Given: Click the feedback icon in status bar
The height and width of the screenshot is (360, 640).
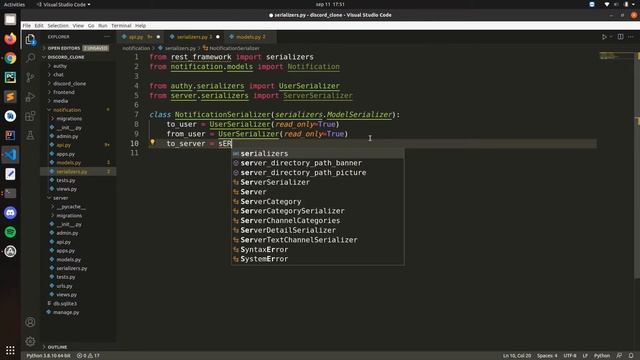Looking at the screenshot, I should click(x=619, y=356).
